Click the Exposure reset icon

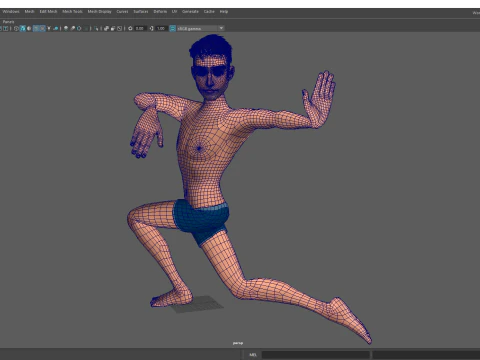pyautogui.click(x=130, y=29)
